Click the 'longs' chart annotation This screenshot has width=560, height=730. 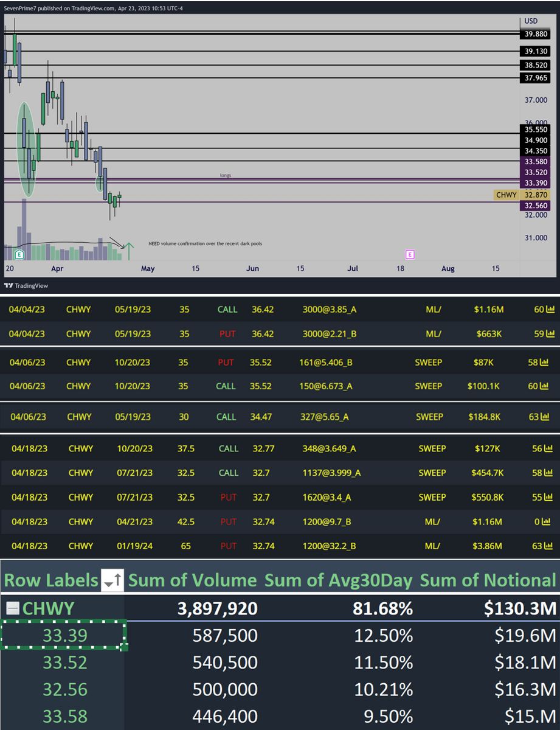pos(226,175)
